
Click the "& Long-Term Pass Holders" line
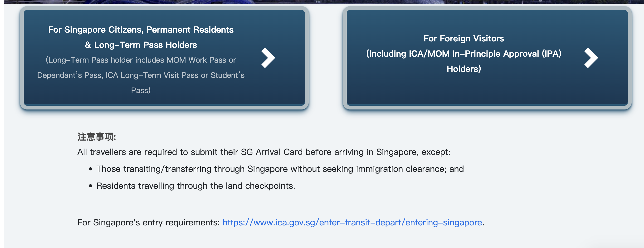(141, 45)
